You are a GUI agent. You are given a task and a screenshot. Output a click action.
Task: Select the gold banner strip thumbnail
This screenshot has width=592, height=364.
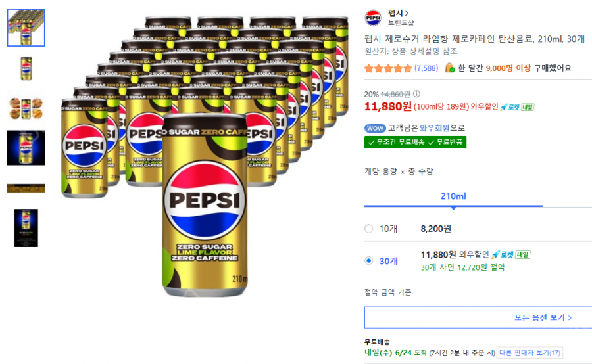click(x=26, y=188)
